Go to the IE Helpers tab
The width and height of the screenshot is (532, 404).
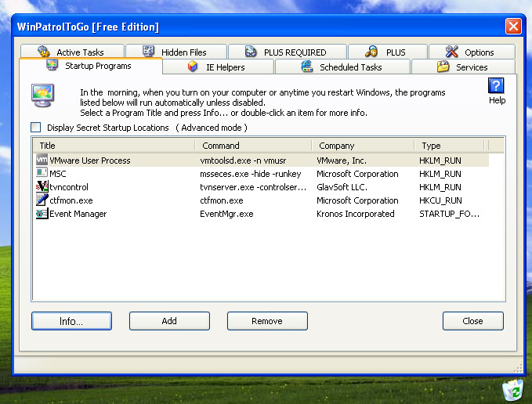point(216,67)
